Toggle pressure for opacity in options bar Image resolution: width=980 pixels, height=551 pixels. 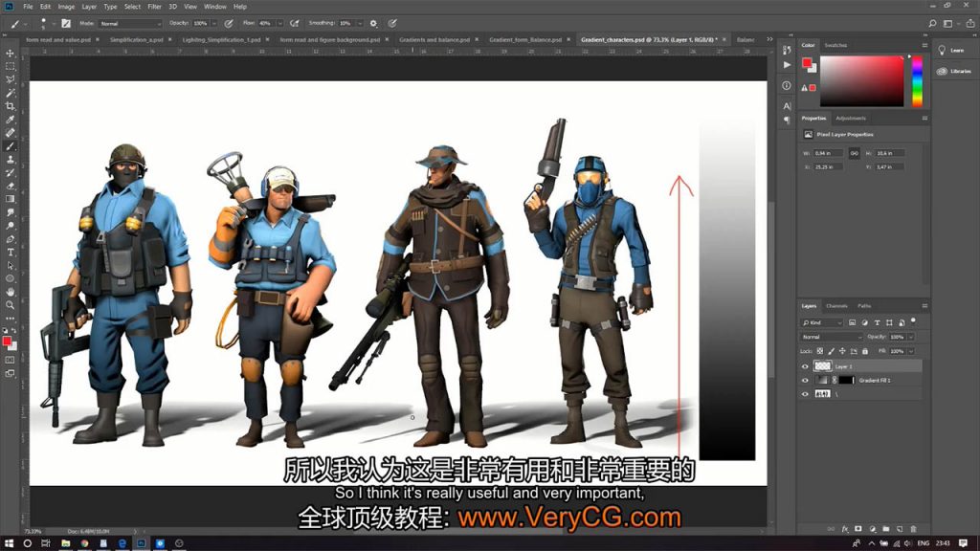(x=229, y=23)
